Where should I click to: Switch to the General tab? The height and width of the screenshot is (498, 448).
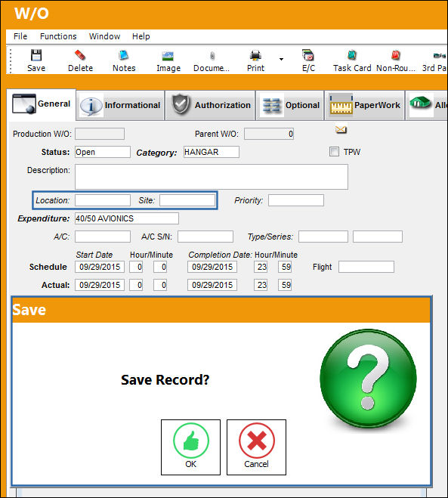pos(42,104)
